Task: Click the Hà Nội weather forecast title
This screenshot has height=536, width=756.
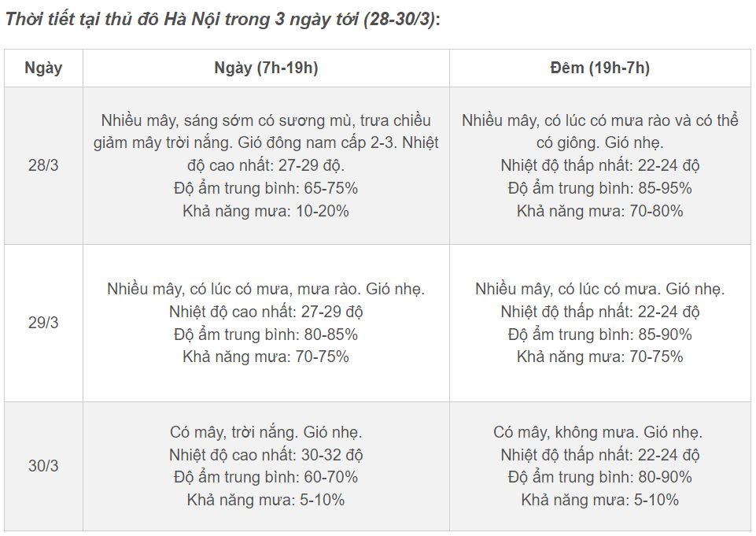Action: (x=223, y=19)
